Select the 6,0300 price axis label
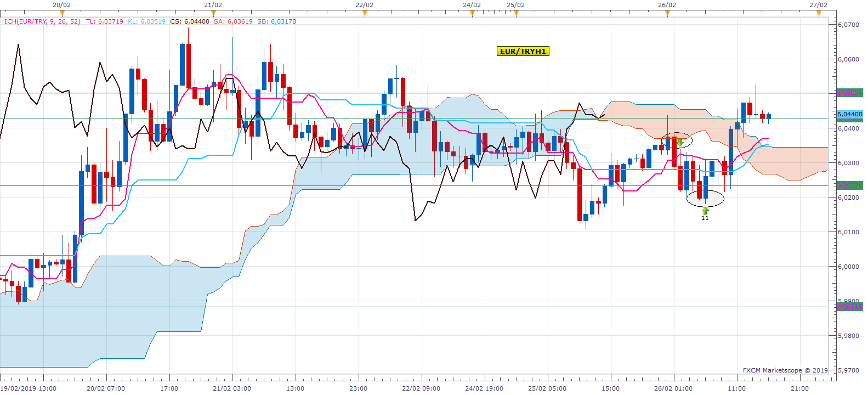Viewport: 868px width, 395px height. [x=849, y=163]
